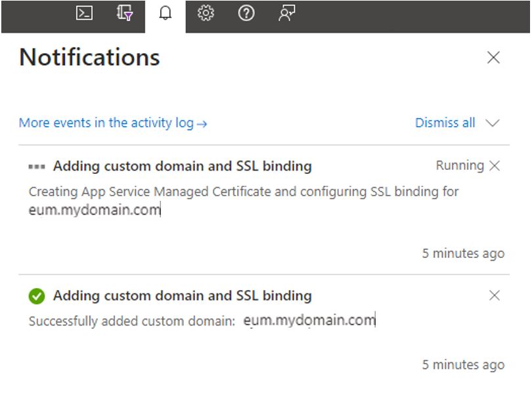Open the Feedback panel icon

click(x=286, y=14)
